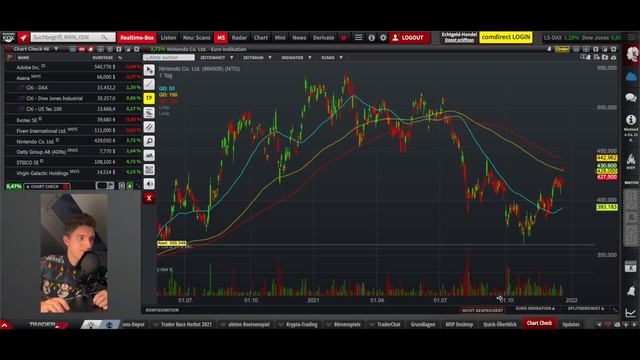Open the Mini menu
This screenshot has width=640, height=360.
(x=280, y=38)
